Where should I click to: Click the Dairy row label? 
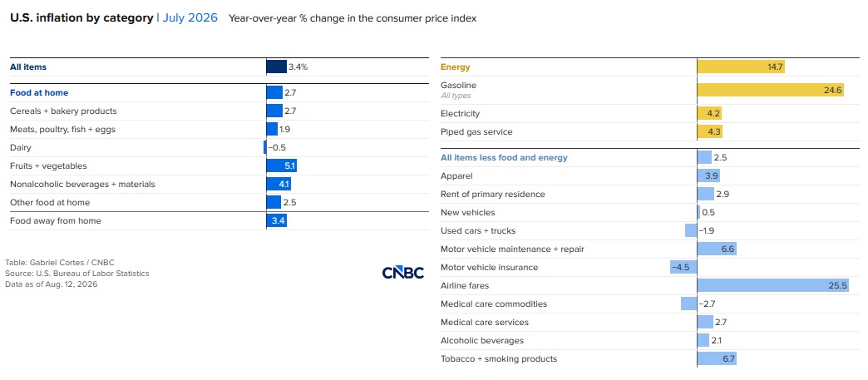coord(21,148)
